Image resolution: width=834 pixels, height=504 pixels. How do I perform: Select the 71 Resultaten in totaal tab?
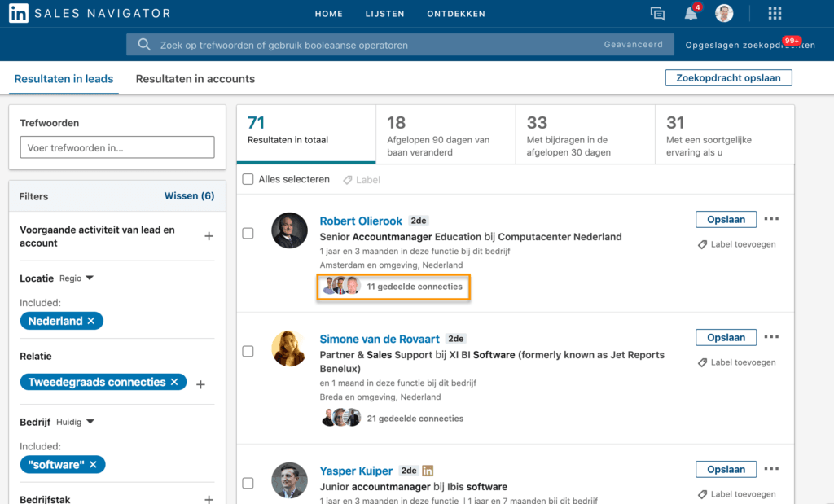pos(306,134)
